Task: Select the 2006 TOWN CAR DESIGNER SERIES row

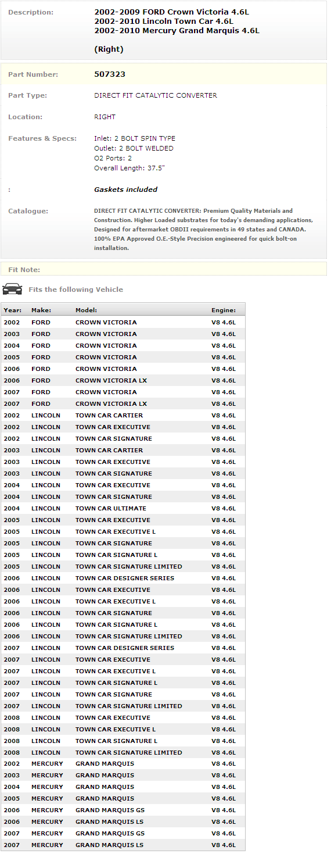Action: tap(123, 578)
